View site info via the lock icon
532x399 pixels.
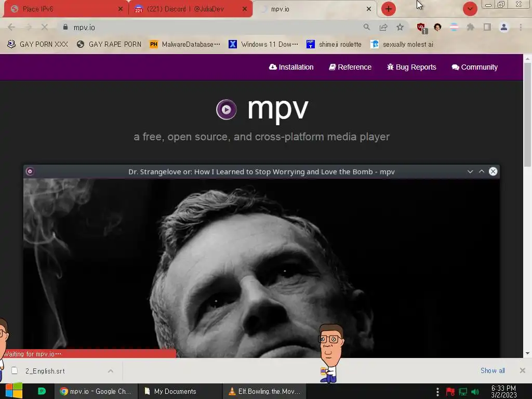[65, 27]
